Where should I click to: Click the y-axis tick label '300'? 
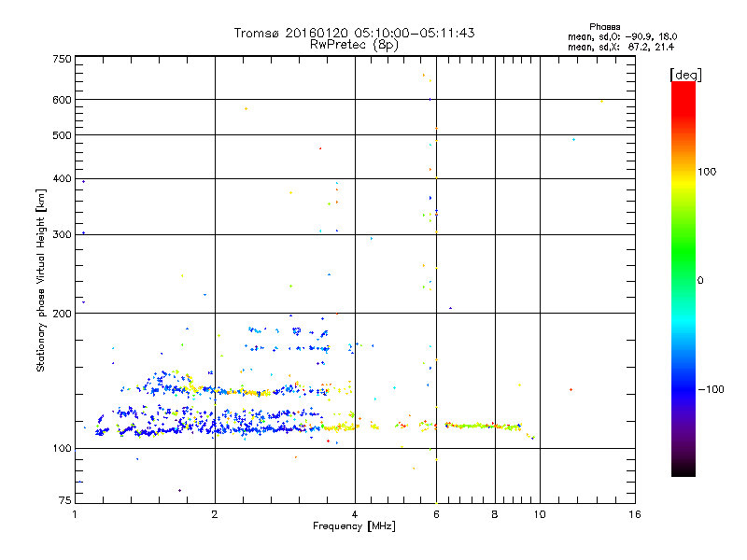62,234
